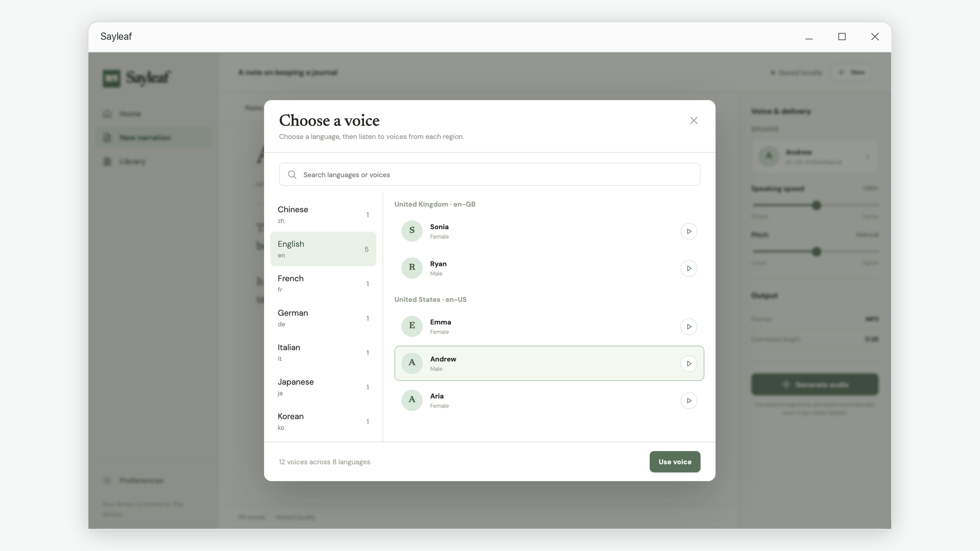This screenshot has height=551, width=980.
Task: Choose the Aria voice option
Action: (x=549, y=400)
